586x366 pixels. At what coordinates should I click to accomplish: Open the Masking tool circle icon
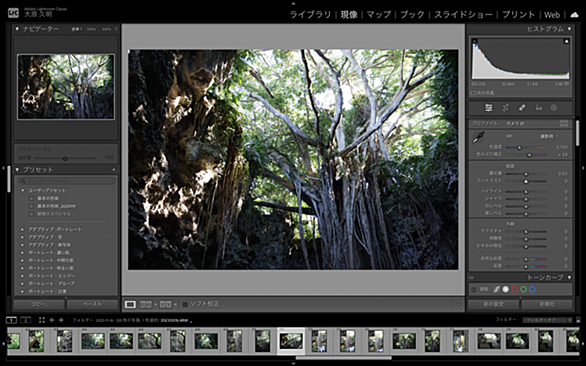[554, 108]
